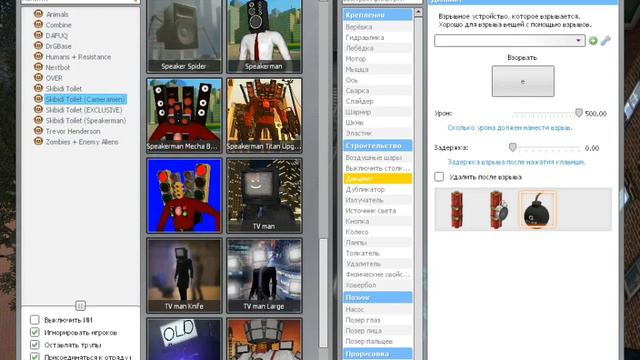The image size is (640, 360).
Task: Collapse the Прорисовка tool category
Action: (x=378, y=354)
